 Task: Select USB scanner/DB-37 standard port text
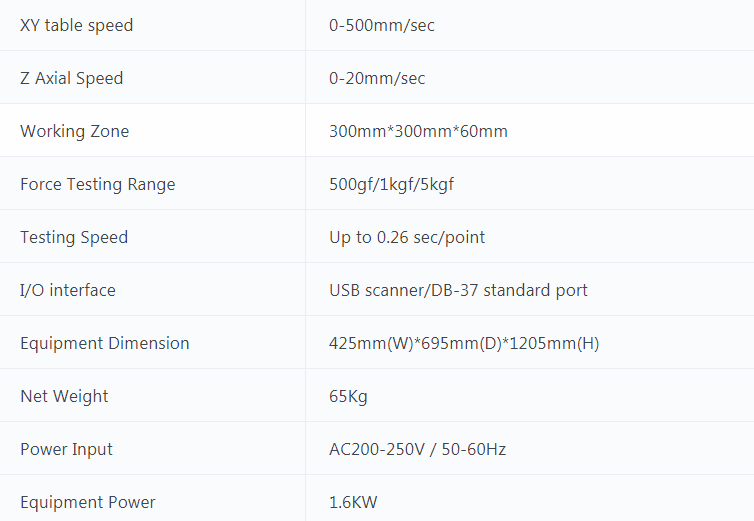coord(458,290)
